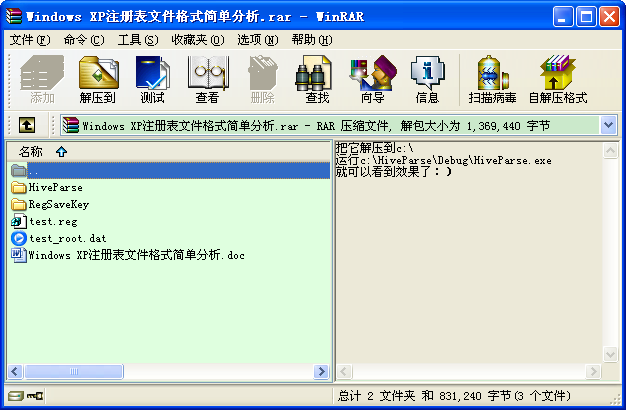This screenshot has height=410, width=626.
Task: Click the file list horizontal scrollbar thumb
Action: pos(74,372)
